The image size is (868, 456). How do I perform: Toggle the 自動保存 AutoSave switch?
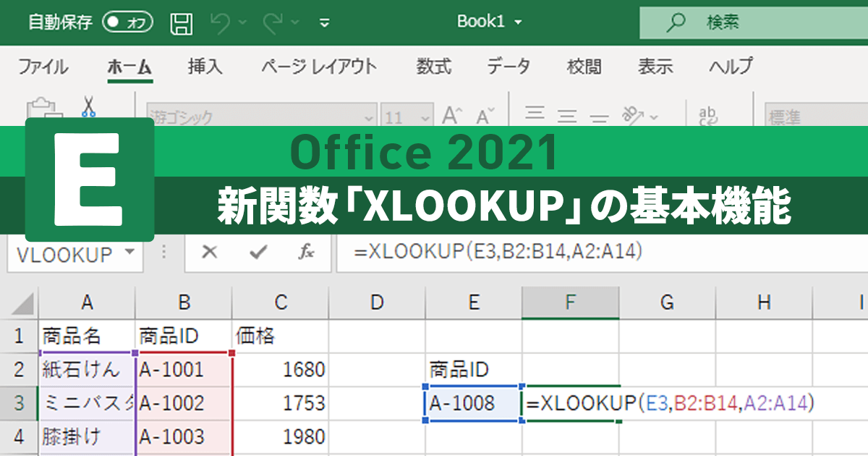128,22
